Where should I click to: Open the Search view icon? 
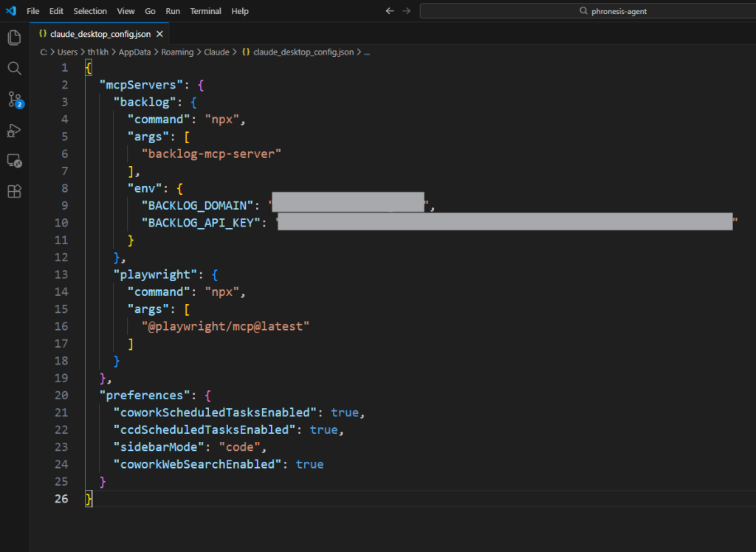pos(13,68)
